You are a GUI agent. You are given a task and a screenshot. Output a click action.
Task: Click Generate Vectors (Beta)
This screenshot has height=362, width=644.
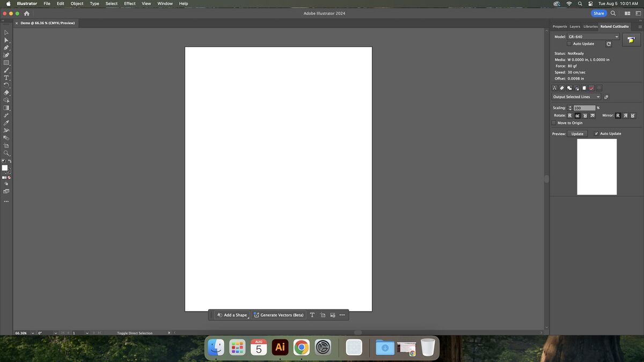(x=280, y=315)
